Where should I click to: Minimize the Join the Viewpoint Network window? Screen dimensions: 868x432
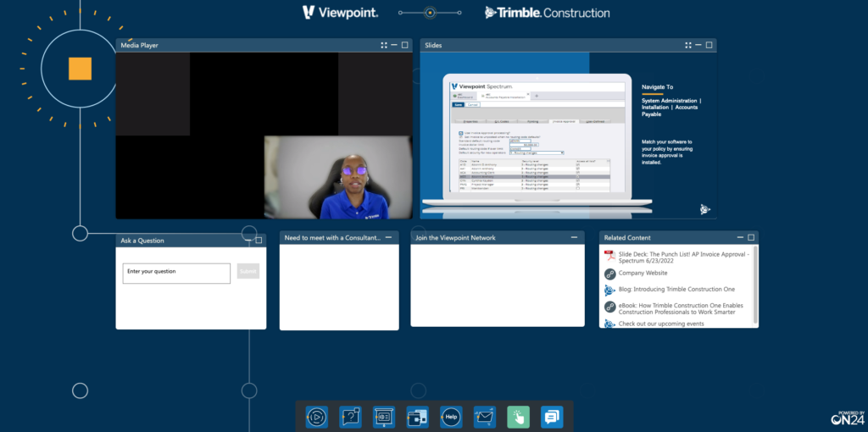(575, 237)
